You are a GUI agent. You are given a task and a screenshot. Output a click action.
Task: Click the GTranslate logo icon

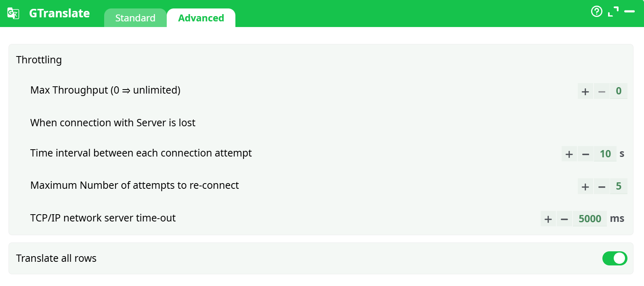13,13
